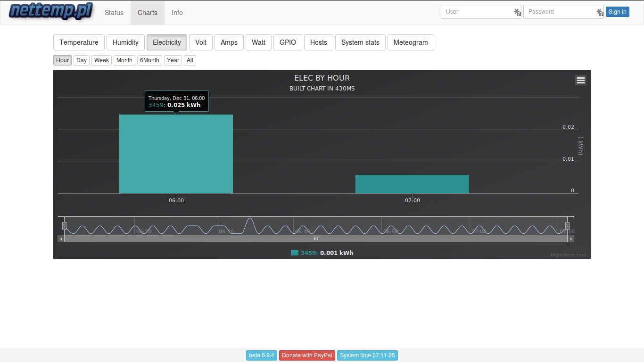Image resolution: width=644 pixels, height=362 pixels.
Task: Click the Donate with PayPal link
Action: [307, 355]
